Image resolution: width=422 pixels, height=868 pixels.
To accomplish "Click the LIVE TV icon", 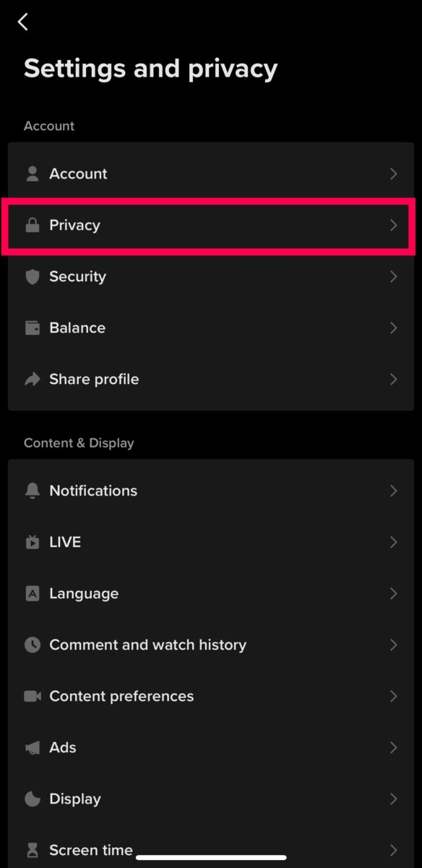I will coord(32,542).
